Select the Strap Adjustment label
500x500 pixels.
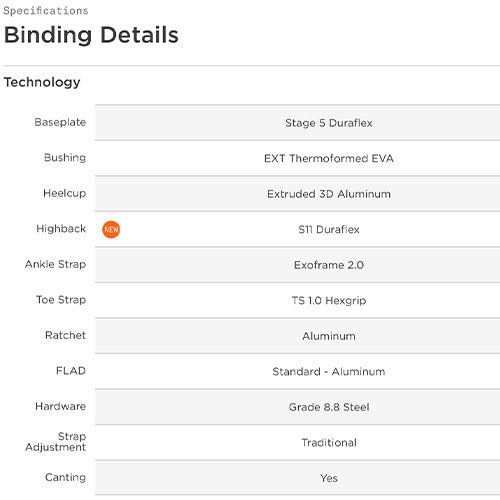click(x=55, y=442)
